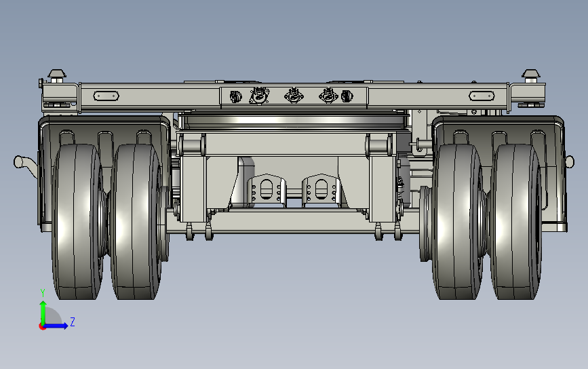Select the left oval marker light on the crossbeam
Image resolution: width=588 pixels, height=369 pixels.
click(106, 96)
